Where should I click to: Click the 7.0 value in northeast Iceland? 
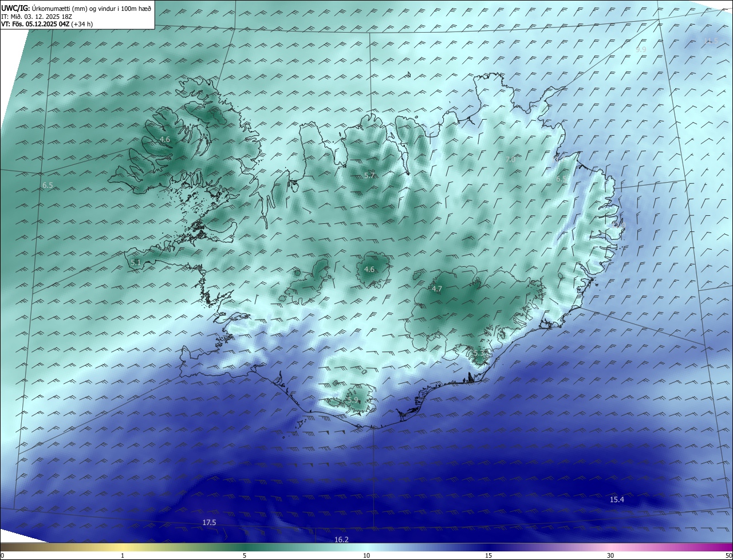[x=510, y=160]
